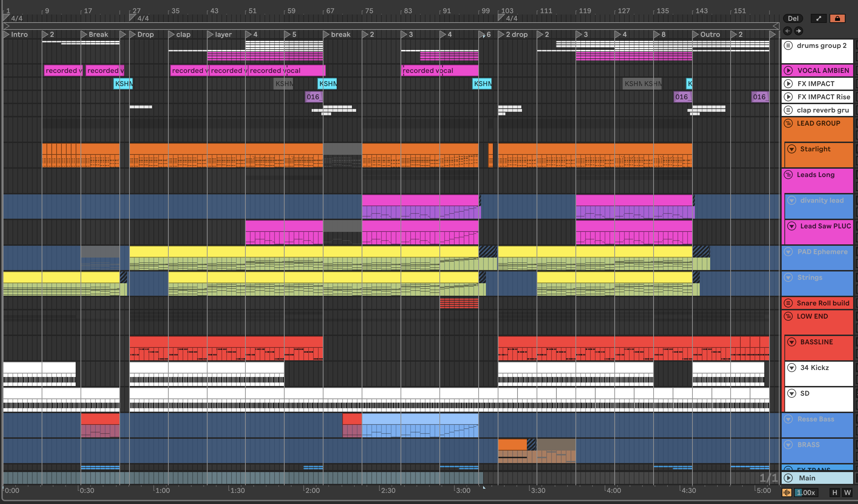This screenshot has width=858, height=504.
Task: Adjust the 1.00x waveform zoom slider
Action: (x=806, y=493)
